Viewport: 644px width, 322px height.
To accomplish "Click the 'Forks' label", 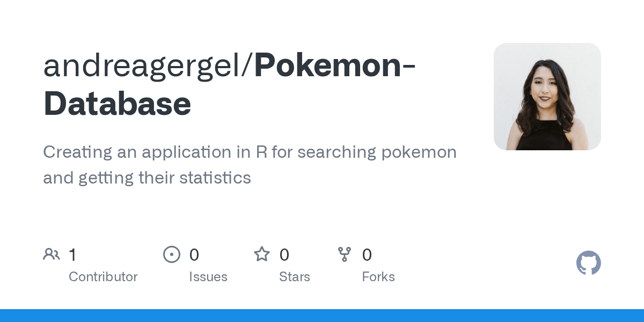I will [378, 277].
